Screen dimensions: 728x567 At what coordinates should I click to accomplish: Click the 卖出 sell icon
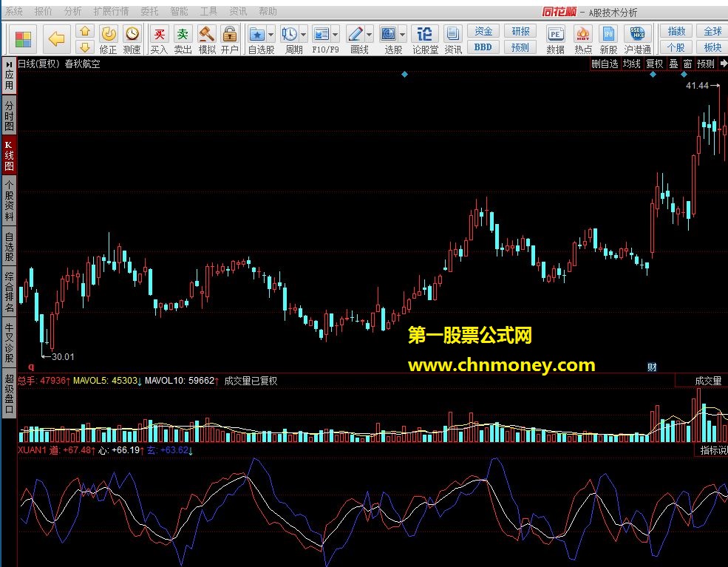pyautogui.click(x=183, y=39)
